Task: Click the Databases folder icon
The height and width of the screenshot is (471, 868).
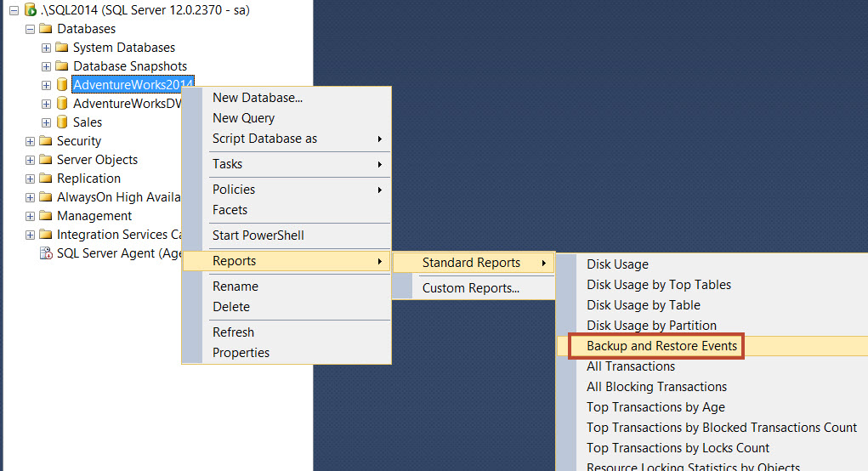Action: (46, 28)
